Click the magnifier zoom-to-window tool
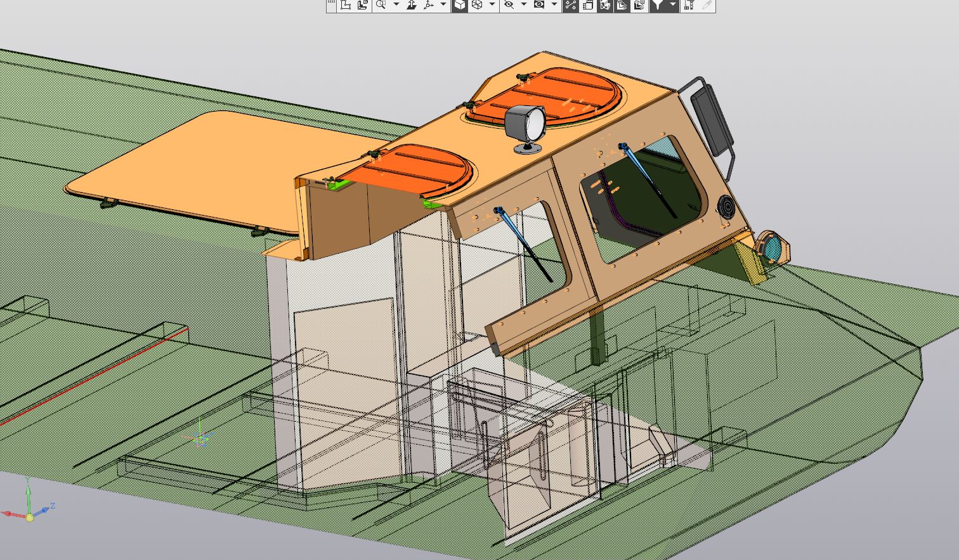Viewport: 959px width, 560px height. pos(381,5)
